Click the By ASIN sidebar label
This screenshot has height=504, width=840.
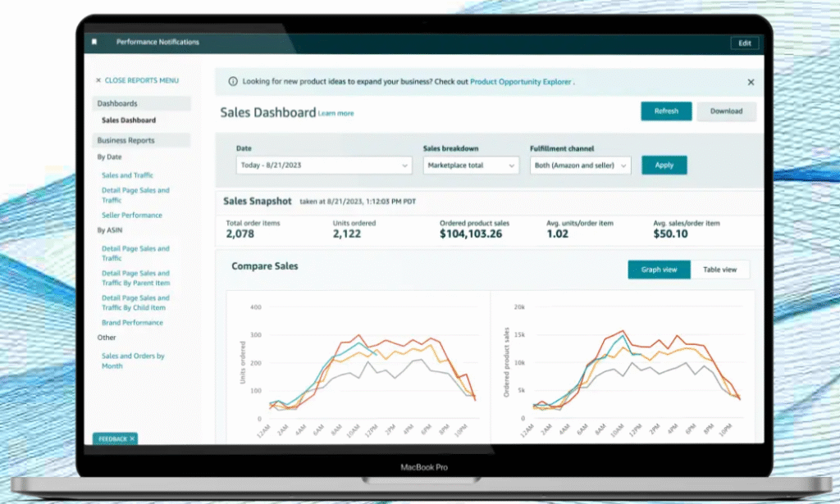(x=110, y=230)
